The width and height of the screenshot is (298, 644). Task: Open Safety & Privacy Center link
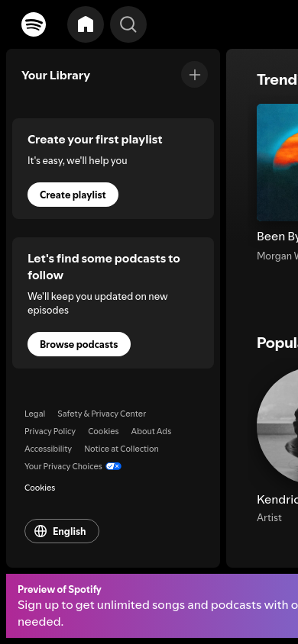click(102, 414)
